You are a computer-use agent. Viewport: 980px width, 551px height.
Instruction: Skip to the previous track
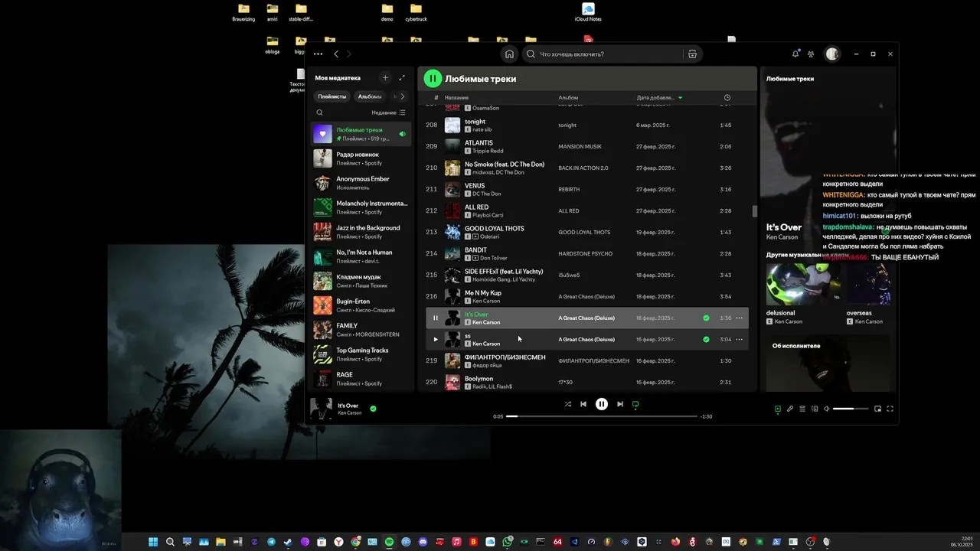[x=583, y=404]
